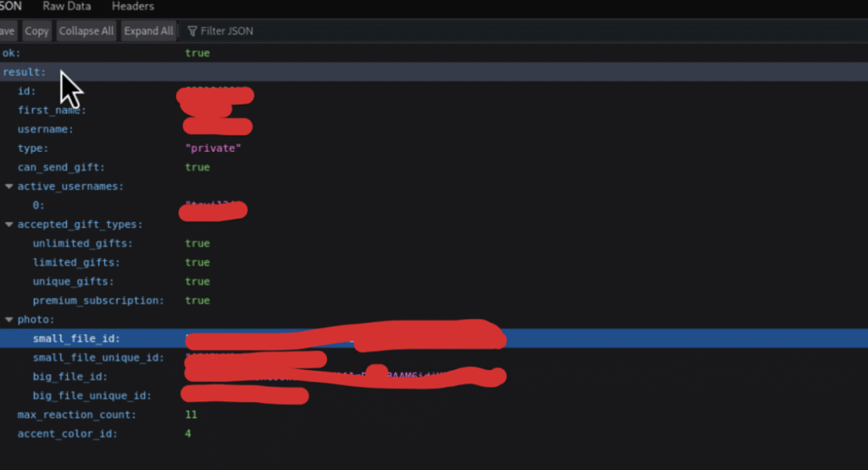Select the unlimited_gifts key
Viewport: 868px width, 470px height.
[82, 243]
